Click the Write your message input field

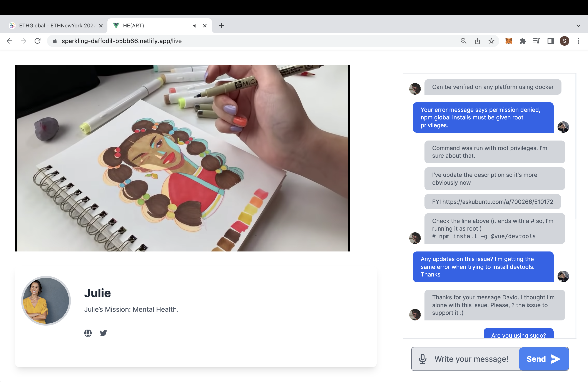(x=471, y=359)
